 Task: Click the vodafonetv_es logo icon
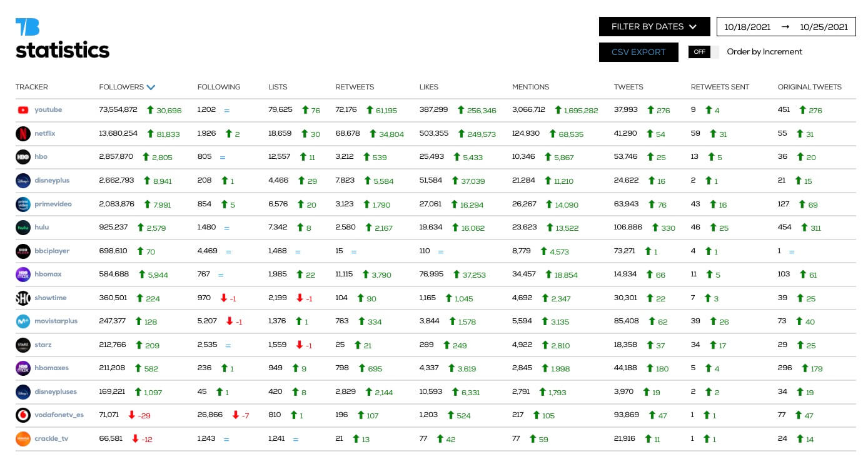(x=23, y=415)
